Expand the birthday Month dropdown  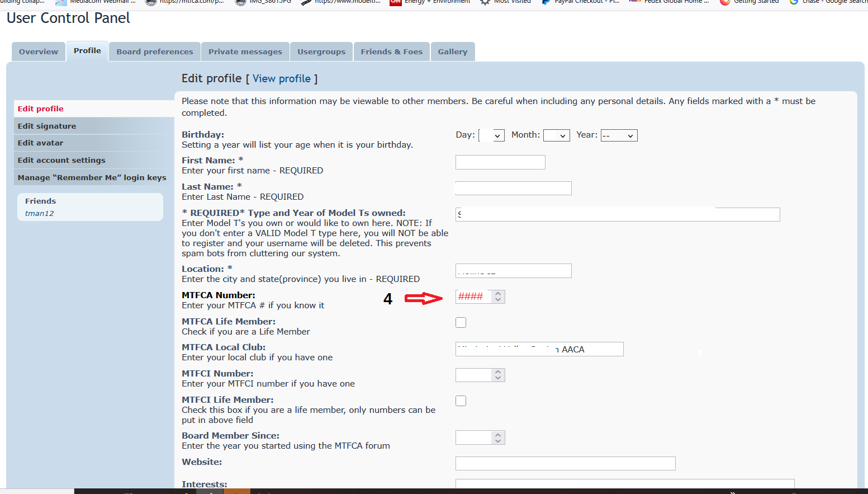coord(556,135)
